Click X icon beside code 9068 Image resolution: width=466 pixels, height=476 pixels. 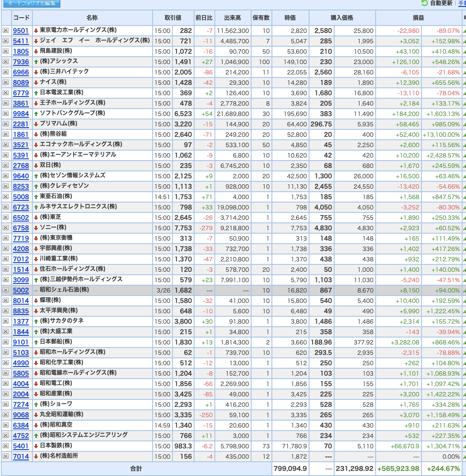[x=6, y=415]
